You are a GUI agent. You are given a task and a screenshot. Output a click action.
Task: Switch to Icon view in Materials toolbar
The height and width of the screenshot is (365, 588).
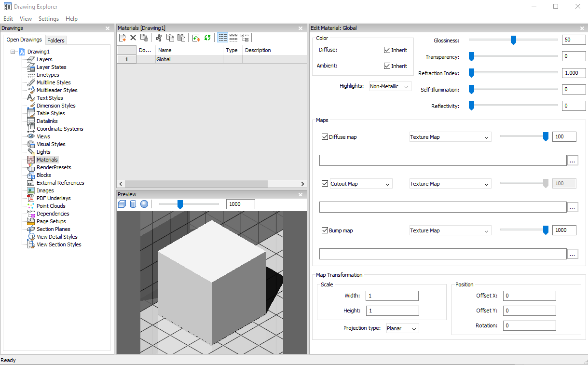click(233, 38)
